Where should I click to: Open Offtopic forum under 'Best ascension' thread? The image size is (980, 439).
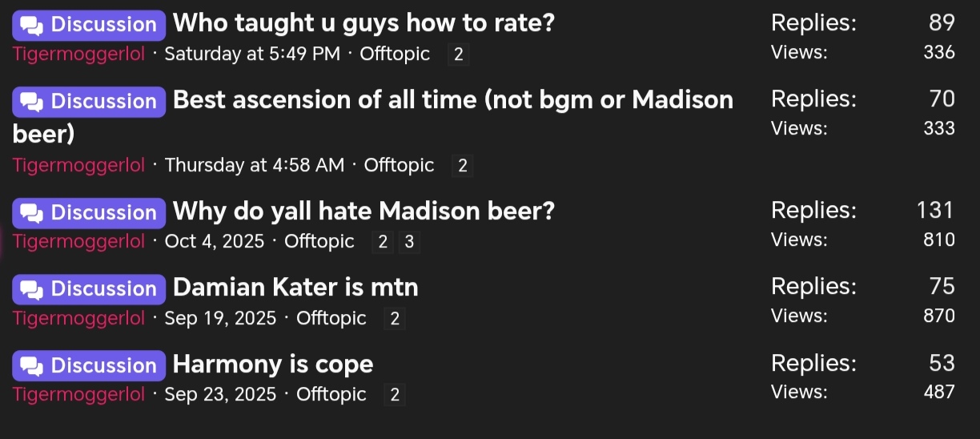399,166
